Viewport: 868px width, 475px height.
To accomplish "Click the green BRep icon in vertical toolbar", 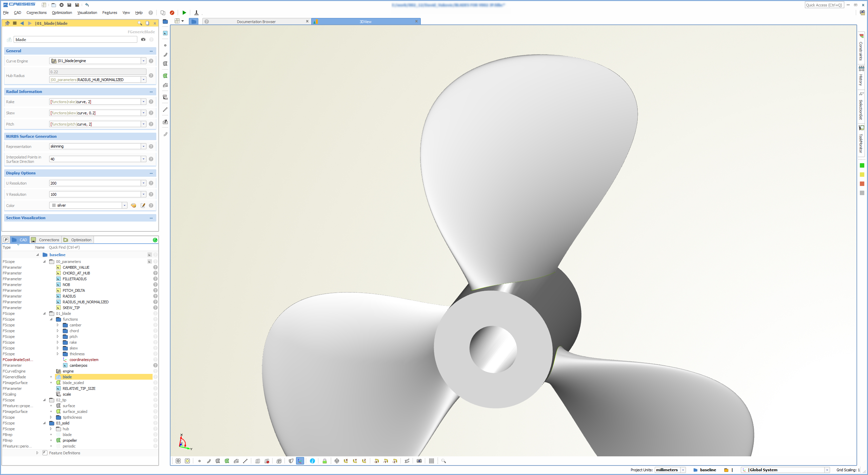I will click(165, 76).
